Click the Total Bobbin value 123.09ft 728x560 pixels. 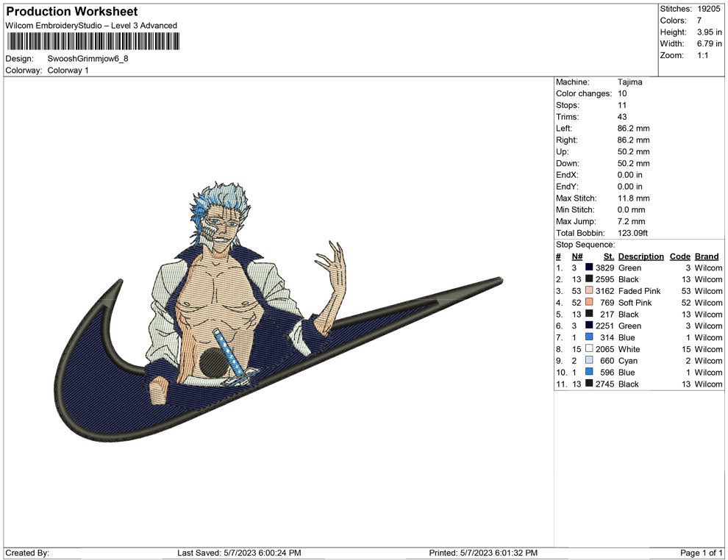tap(632, 233)
